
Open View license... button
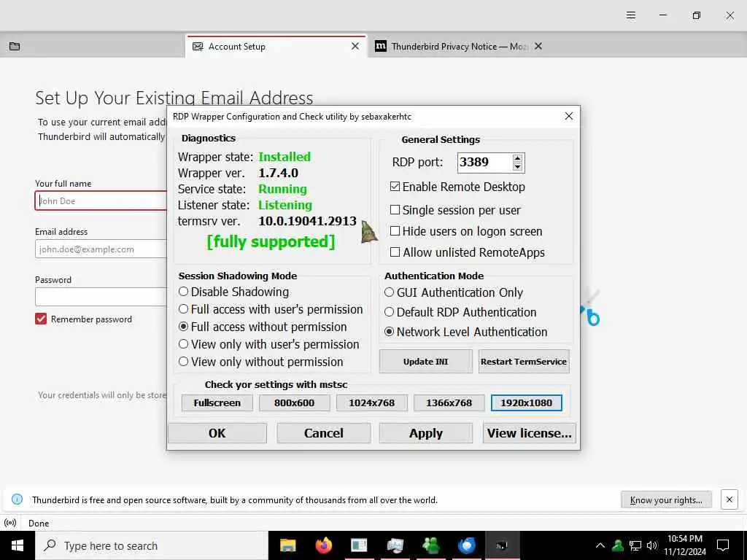530,433
